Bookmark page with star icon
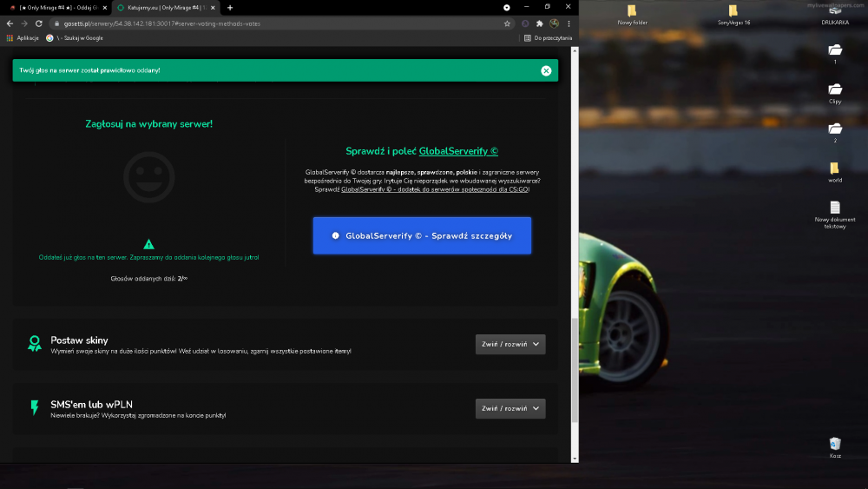 (507, 23)
